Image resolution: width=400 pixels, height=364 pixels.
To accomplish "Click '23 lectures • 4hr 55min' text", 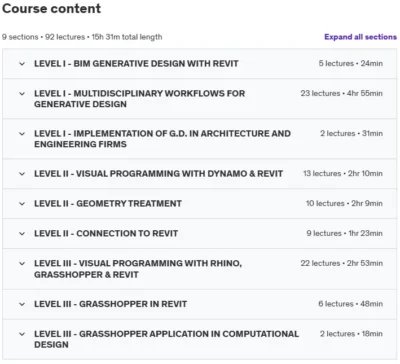I will [341, 93].
